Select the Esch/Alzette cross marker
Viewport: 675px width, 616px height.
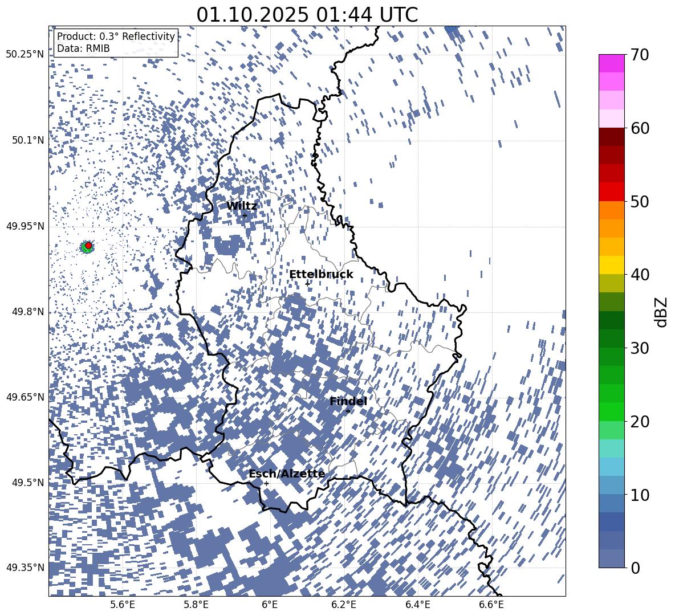(266, 483)
